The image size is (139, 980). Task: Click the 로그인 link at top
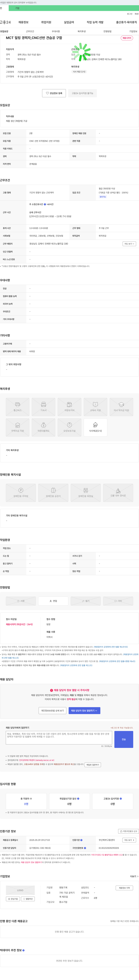130,14
